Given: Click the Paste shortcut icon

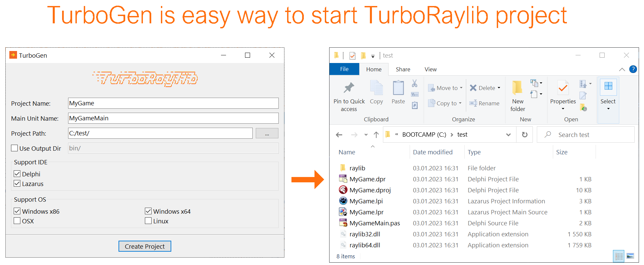Looking at the screenshot, I should point(415,105).
